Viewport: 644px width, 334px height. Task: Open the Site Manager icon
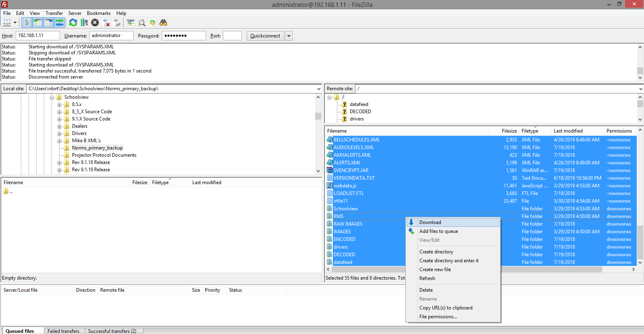(x=7, y=23)
